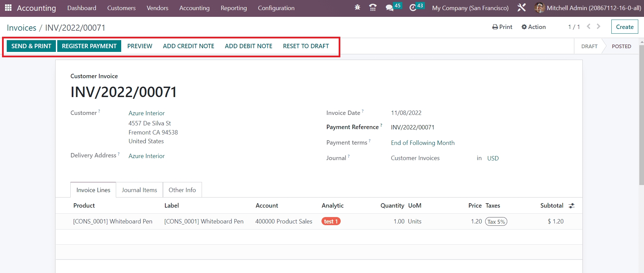The width and height of the screenshot is (644, 273).
Task: Click the Register Payment button
Action: pyautogui.click(x=89, y=46)
